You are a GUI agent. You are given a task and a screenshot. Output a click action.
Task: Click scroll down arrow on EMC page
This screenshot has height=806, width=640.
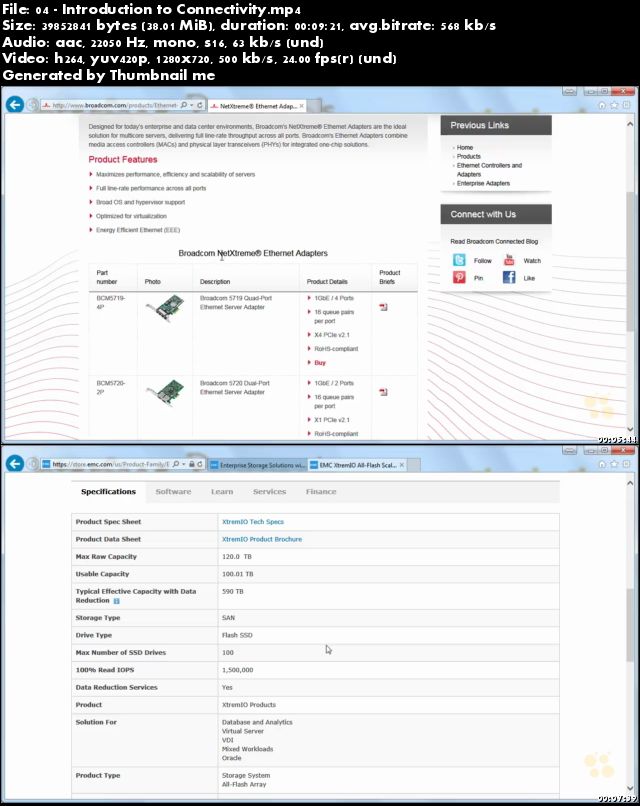click(x=630, y=789)
